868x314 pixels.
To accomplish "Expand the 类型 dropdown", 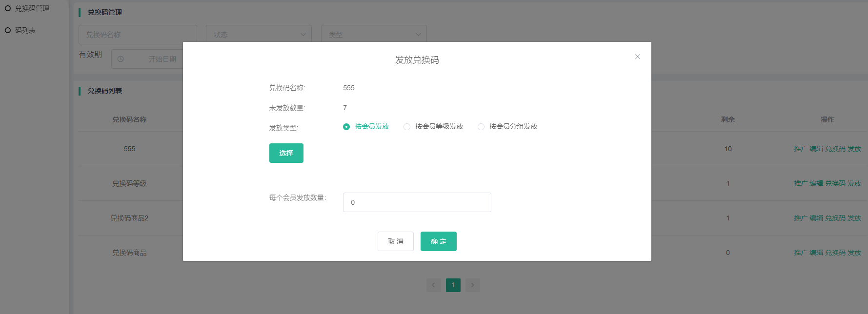I will point(374,35).
